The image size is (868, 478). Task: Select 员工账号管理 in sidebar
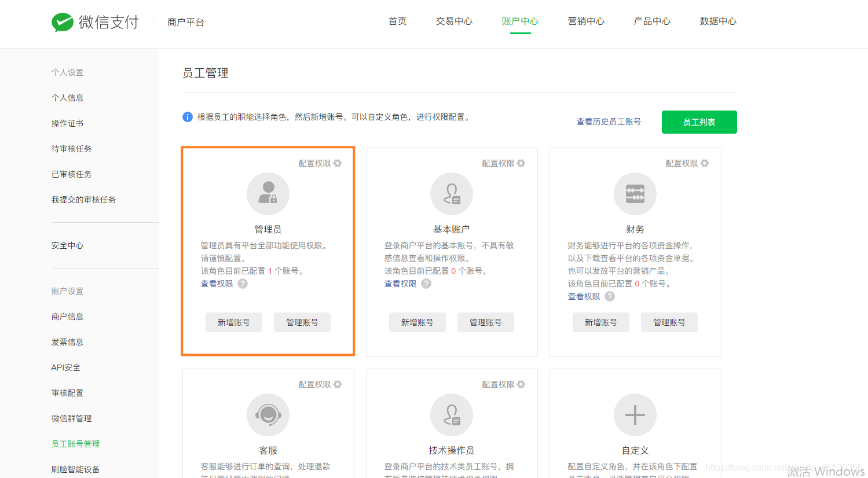[76, 444]
